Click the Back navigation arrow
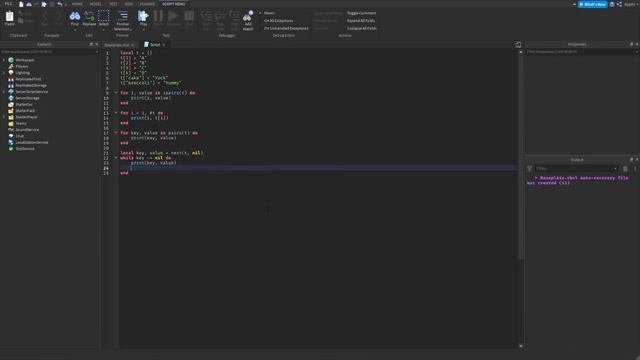This screenshot has width=640, height=360. click(45, 17)
